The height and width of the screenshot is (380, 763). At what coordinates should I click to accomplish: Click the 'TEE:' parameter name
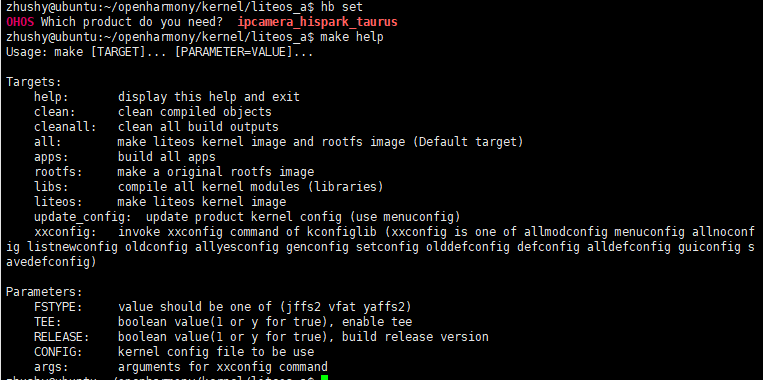pyautogui.click(x=48, y=322)
